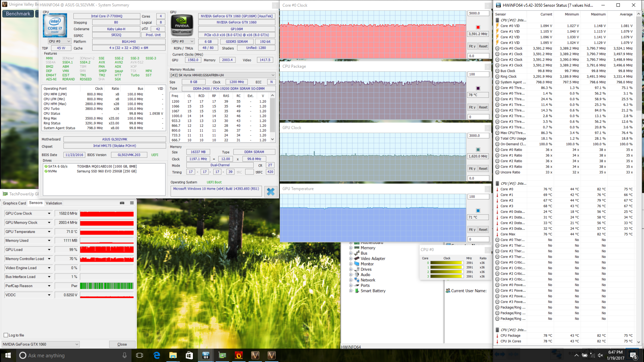The image size is (644, 362).
Task: Open the PerfCap Reason sensor dropdown
Action: [49, 286]
